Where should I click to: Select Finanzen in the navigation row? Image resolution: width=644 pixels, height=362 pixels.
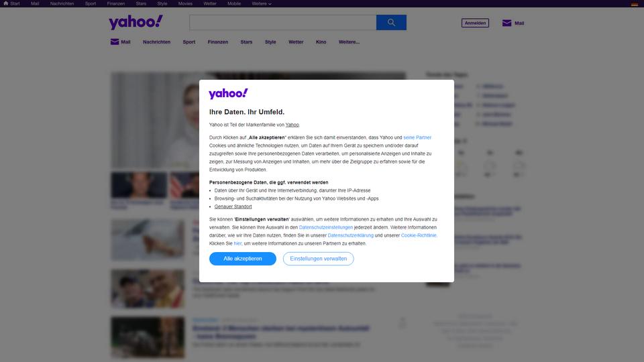pos(217,42)
